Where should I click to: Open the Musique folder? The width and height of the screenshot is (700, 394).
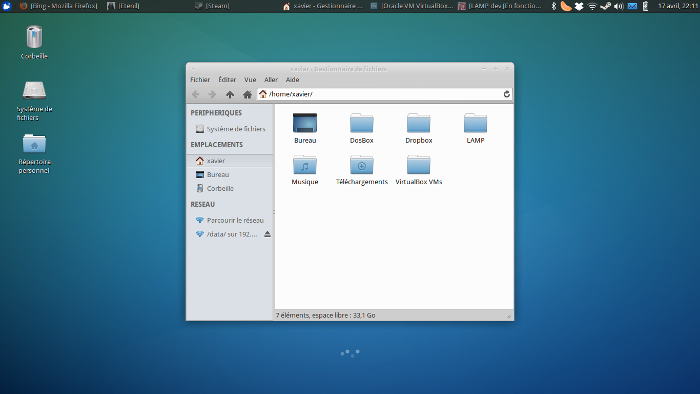pos(305,170)
